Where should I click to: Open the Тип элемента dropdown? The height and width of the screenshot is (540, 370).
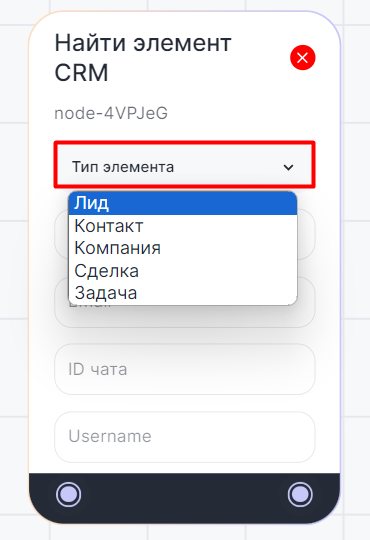pos(184,165)
